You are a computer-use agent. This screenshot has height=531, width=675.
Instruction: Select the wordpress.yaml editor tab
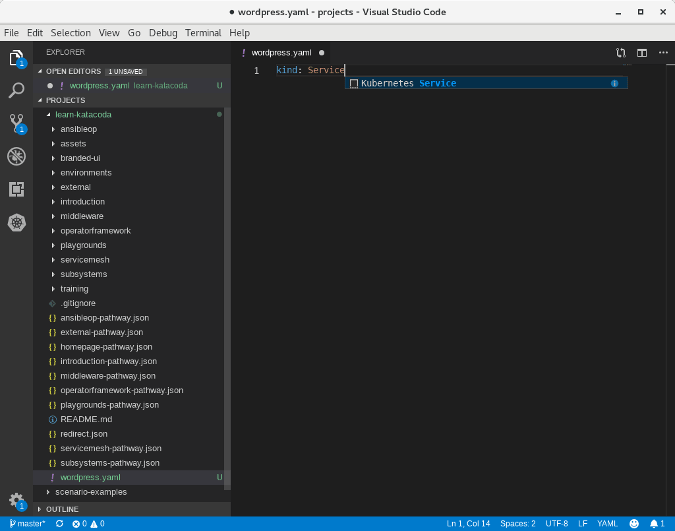click(x=280, y=52)
